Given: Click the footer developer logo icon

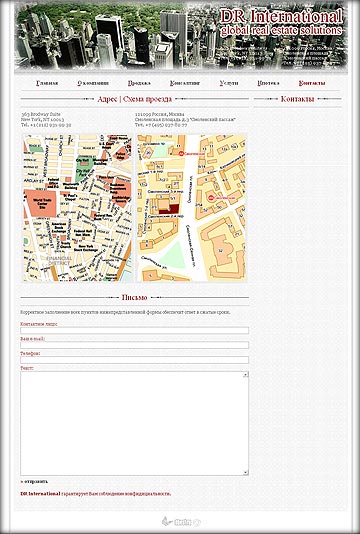Looking at the screenshot, I should coord(181,521).
